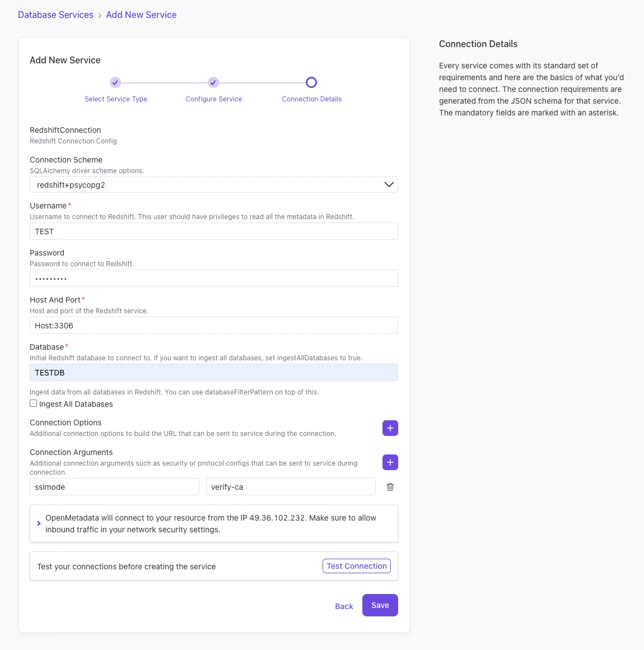Expand the OpenMetadata IP notice chevron
The image size is (644, 650).
pyautogui.click(x=39, y=523)
